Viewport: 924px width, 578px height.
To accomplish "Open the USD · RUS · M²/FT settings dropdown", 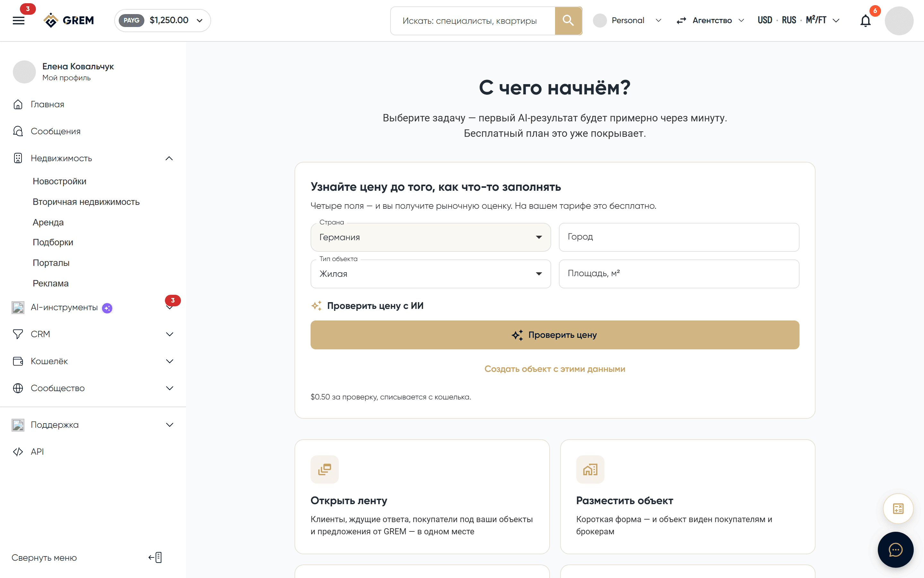I will click(x=799, y=20).
